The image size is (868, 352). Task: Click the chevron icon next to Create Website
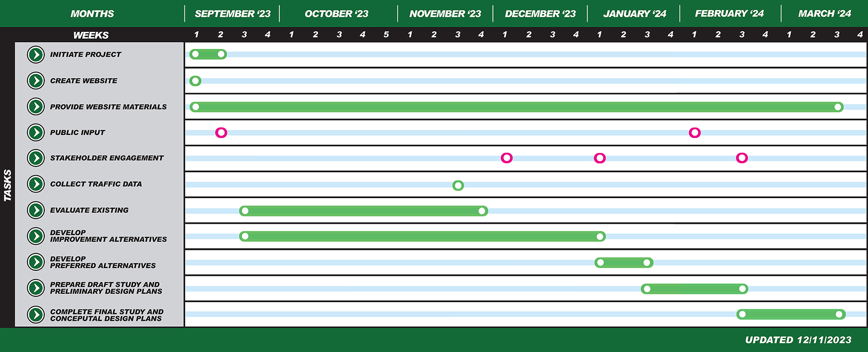[36, 81]
